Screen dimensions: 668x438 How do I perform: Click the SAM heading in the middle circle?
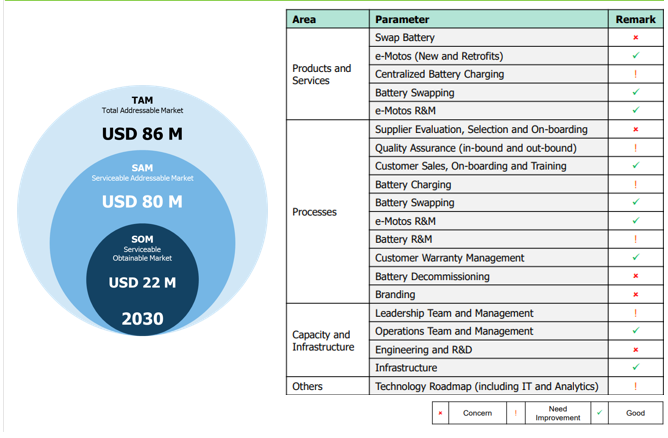click(142, 168)
